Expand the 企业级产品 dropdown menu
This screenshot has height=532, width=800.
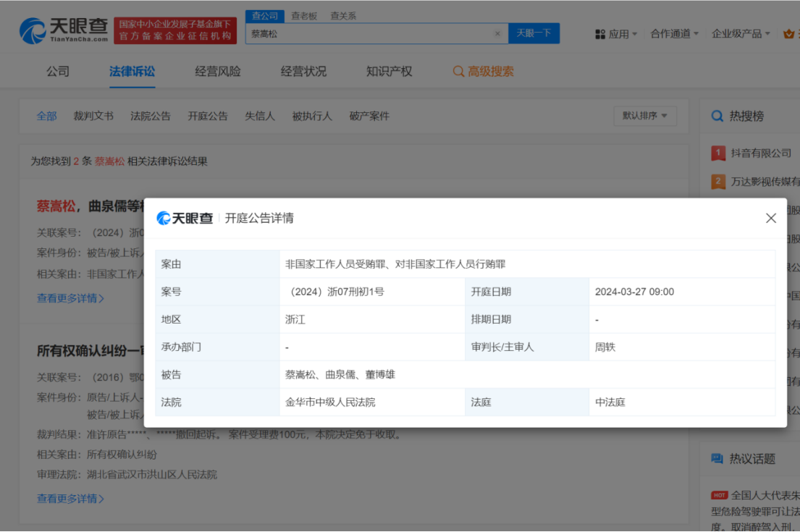click(741, 34)
